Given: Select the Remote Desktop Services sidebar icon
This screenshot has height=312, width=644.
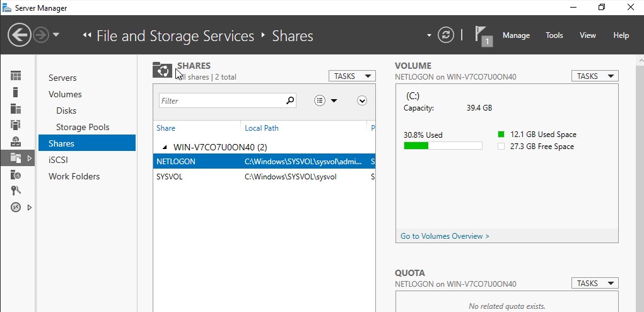Looking at the screenshot, I should [16, 207].
